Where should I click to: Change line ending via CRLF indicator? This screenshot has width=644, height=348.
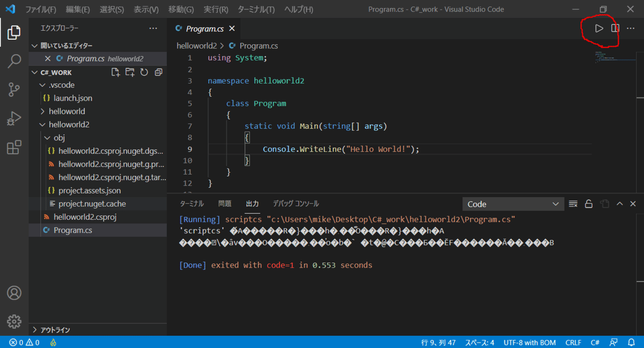pos(574,342)
